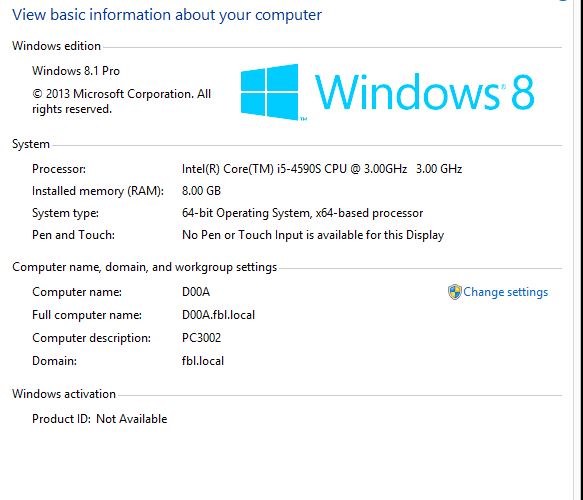Click the 64-bit Operating System value

click(x=302, y=213)
